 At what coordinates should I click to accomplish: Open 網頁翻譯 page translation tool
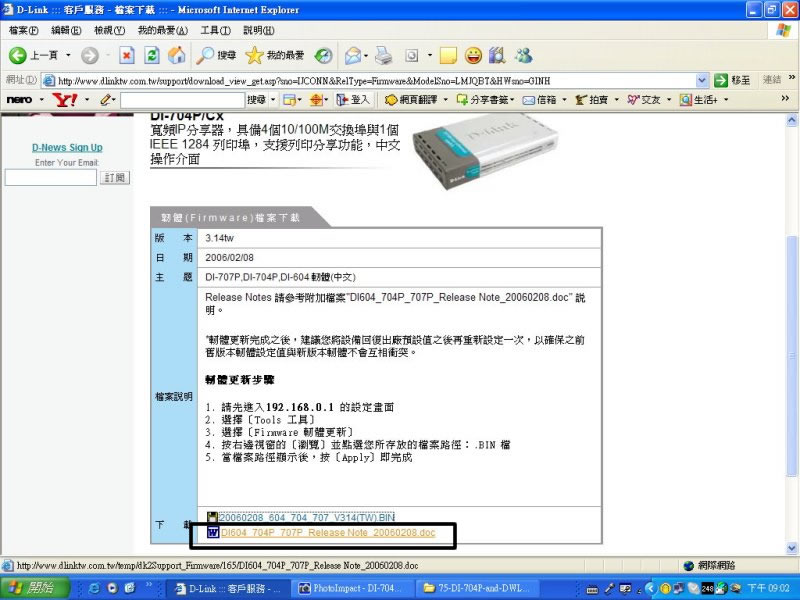(411, 99)
